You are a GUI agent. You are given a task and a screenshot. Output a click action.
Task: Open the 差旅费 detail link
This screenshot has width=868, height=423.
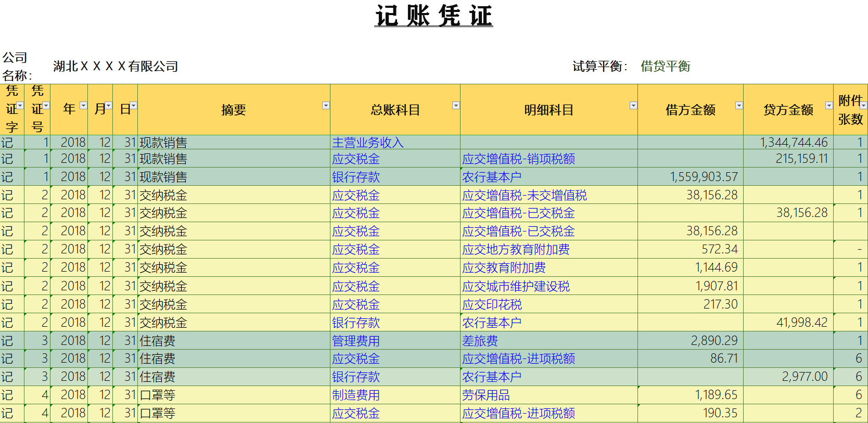click(x=480, y=341)
